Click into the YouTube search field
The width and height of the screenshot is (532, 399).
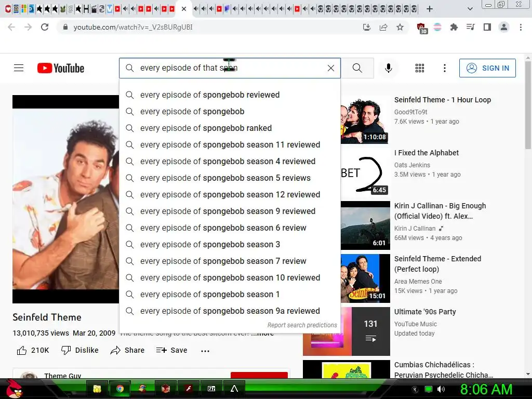229,68
